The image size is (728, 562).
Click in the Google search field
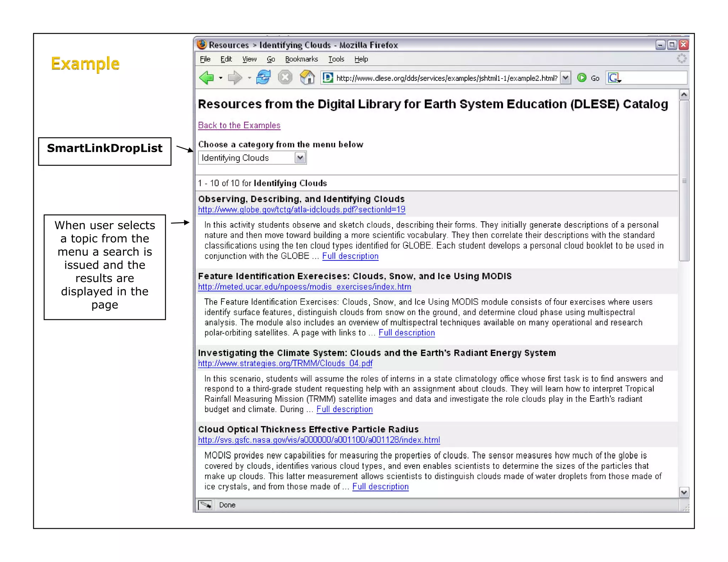tap(654, 78)
